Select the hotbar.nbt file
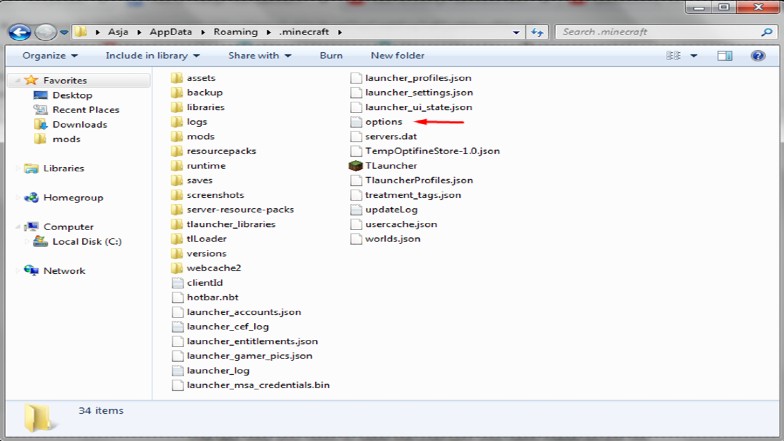 (x=212, y=298)
